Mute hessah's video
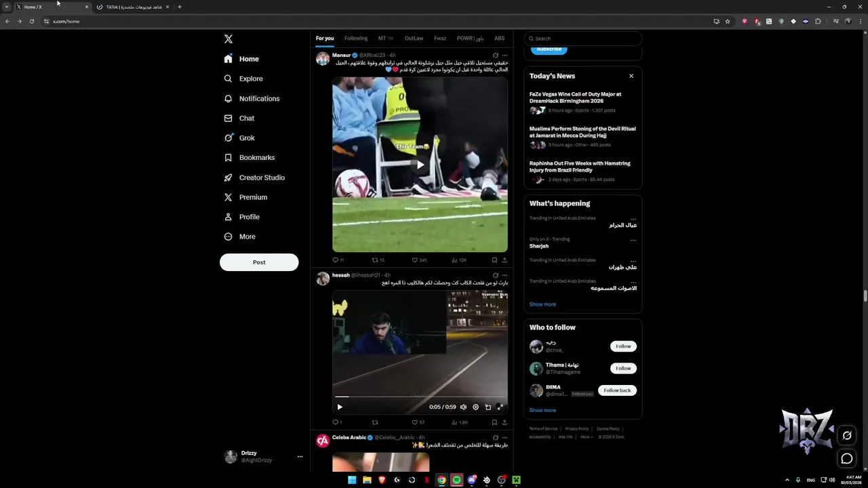Image resolution: width=868 pixels, height=488 pixels. pos(463,407)
